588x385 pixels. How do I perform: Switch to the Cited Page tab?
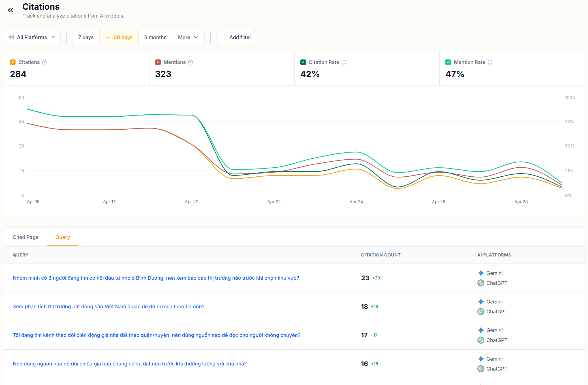tap(25, 237)
